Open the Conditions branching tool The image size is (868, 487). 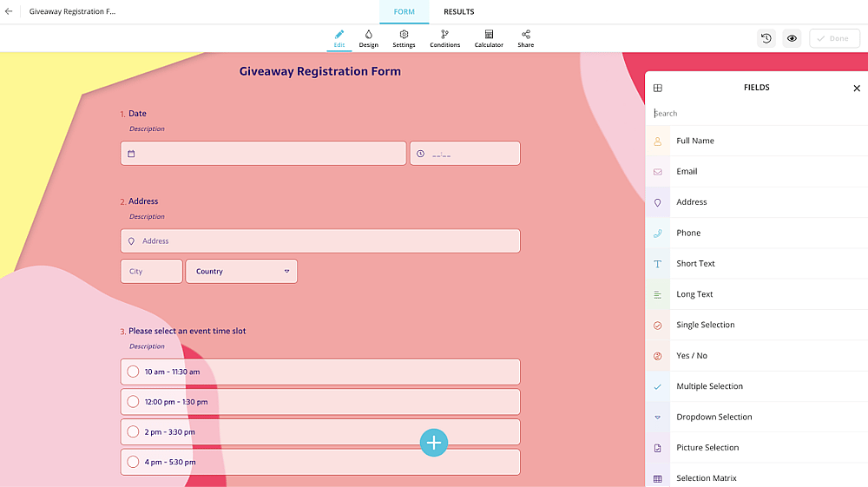click(444, 39)
